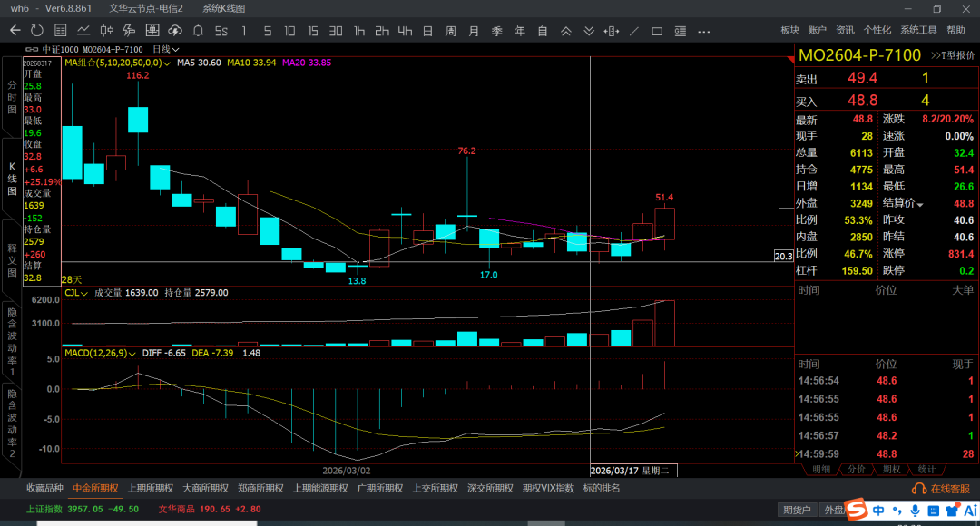This screenshot has height=526, width=980.
Task: Open the 帮助 menu
Action: tap(955, 30)
